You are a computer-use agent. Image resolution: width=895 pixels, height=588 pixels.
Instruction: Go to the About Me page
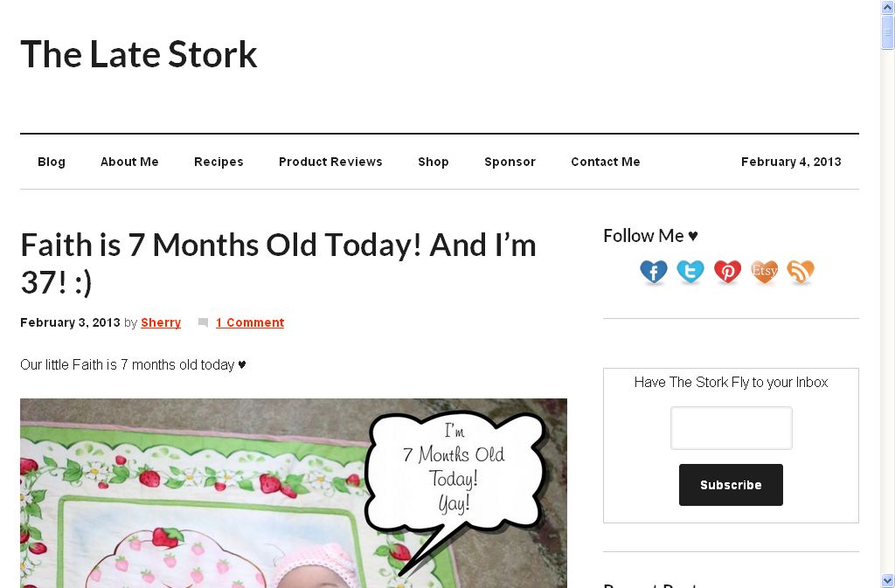(x=129, y=162)
